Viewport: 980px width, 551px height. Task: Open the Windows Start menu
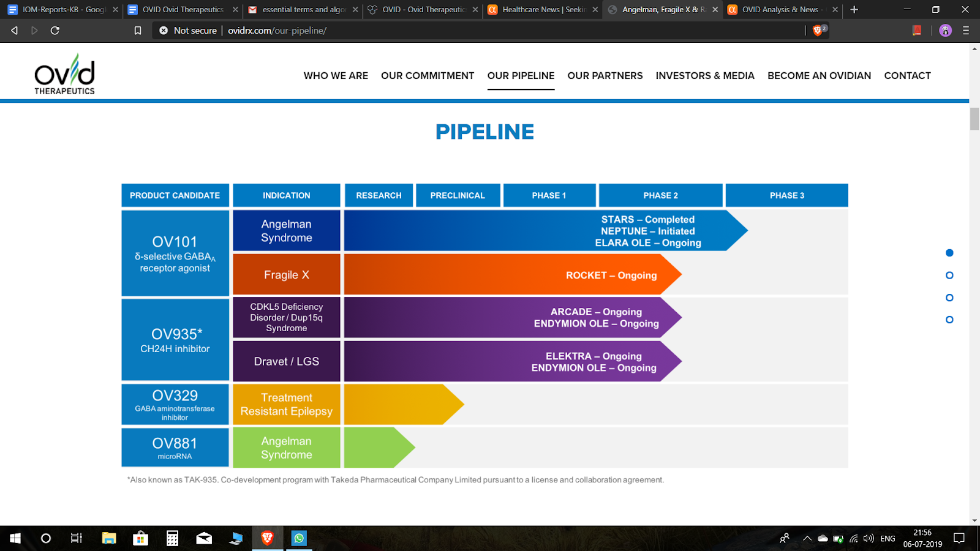click(x=15, y=538)
